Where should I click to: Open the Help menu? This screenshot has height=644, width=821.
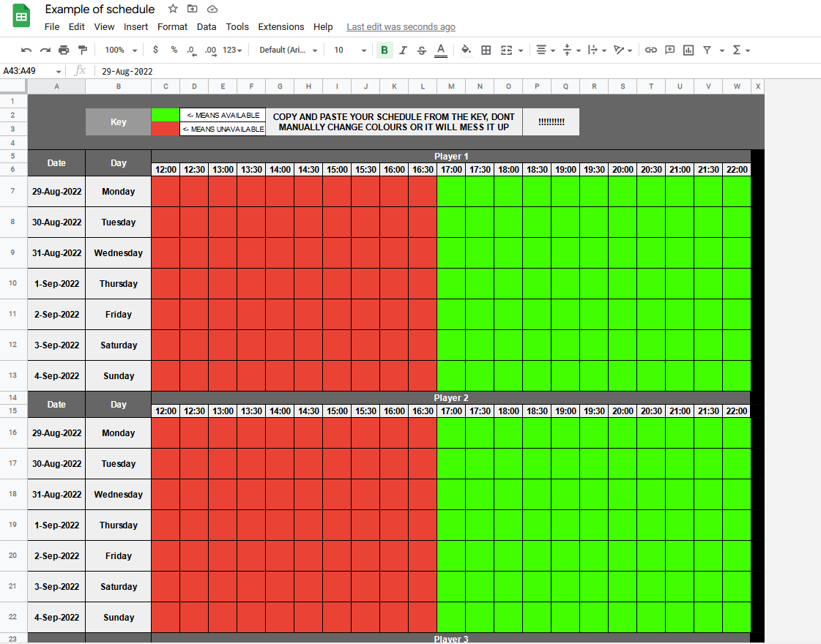tap(323, 26)
